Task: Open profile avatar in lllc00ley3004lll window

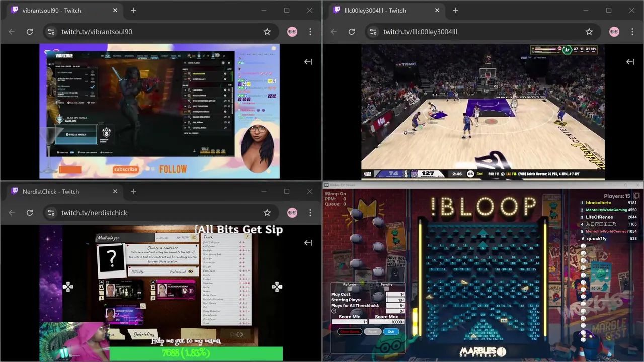Action: 614,32
